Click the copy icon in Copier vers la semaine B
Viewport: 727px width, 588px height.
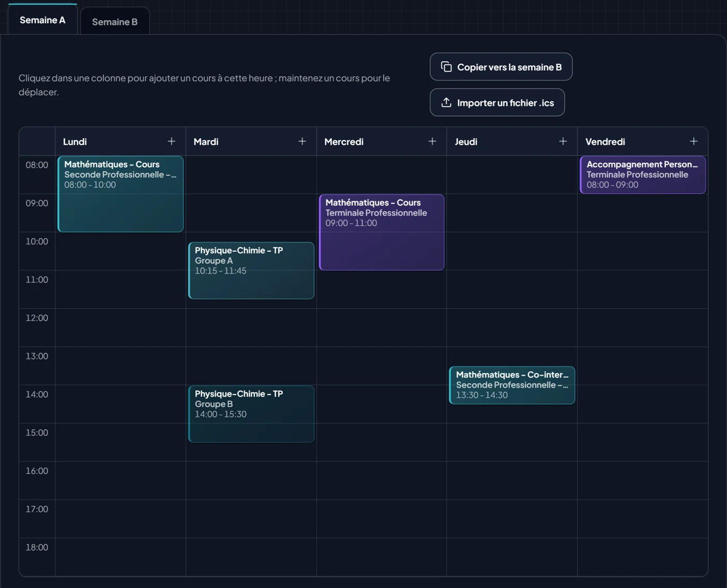[x=446, y=66]
